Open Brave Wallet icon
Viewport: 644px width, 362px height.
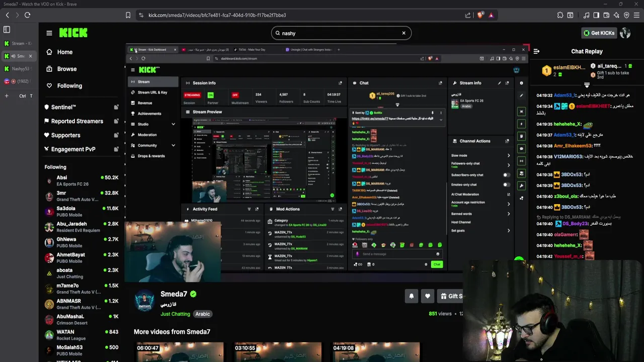pyautogui.click(x=606, y=15)
